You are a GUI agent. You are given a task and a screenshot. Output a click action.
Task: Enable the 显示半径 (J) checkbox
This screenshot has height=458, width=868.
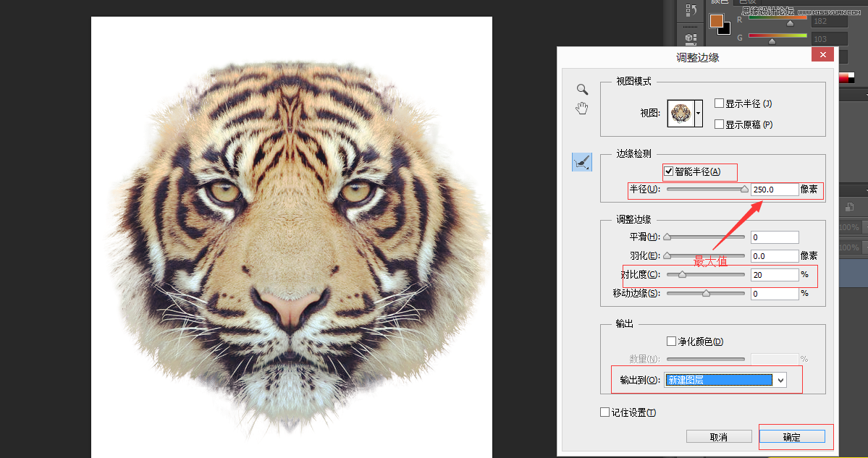pyautogui.click(x=719, y=103)
